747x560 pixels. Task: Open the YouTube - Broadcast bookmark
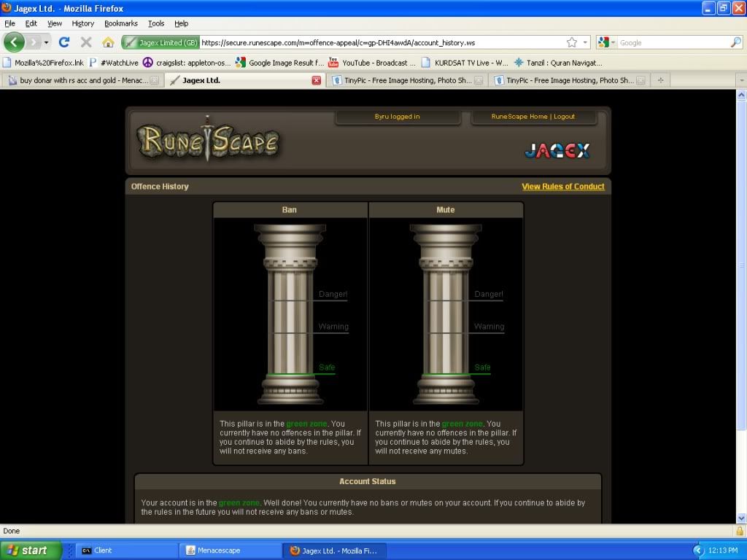[x=372, y=63]
